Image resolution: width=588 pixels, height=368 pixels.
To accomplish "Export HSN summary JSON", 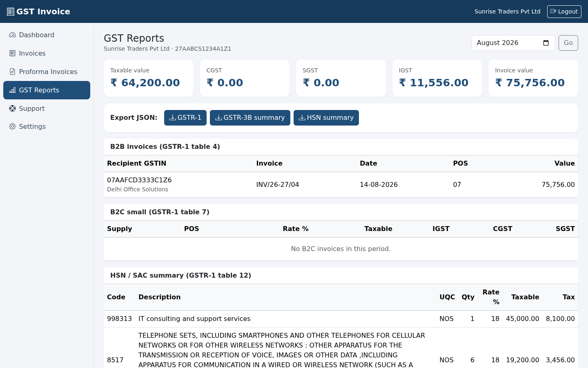I will coord(326,118).
